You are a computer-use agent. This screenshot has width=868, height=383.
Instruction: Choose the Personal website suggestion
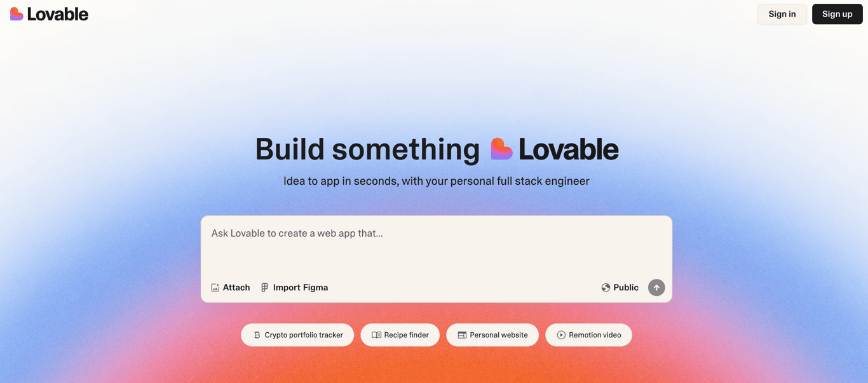click(492, 335)
